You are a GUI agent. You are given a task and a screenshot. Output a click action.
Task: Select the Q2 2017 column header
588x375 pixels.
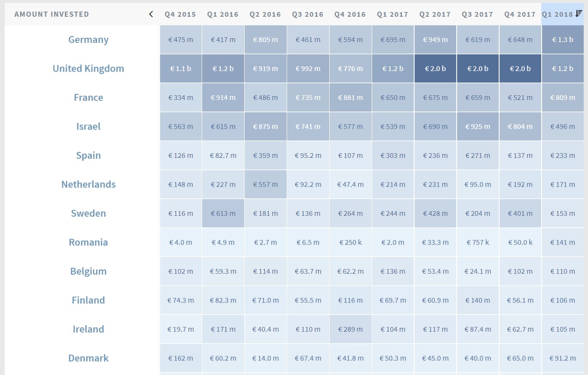point(435,14)
